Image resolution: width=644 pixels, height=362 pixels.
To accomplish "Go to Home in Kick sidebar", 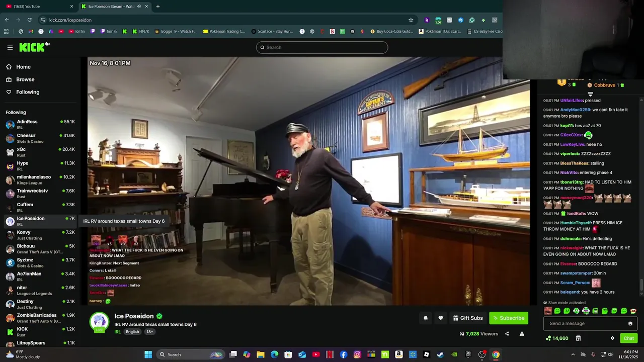I will point(23,67).
